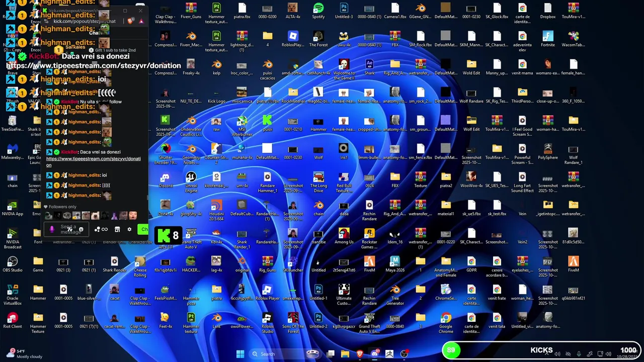Open the emoji picker in Kick chat
Image resolution: width=644 pixels, height=362 pixels.
81,229
